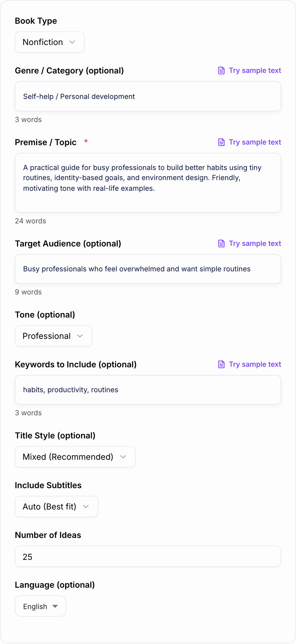The width and height of the screenshot is (296, 644).
Task: Edit the Number of Ideas field
Action: tap(148, 556)
